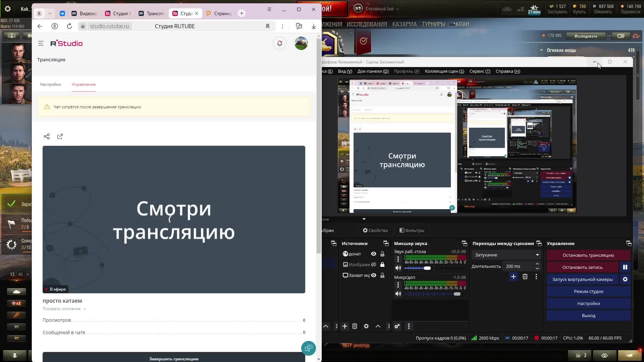This screenshot has width=644, height=362.
Task: Click Остановить трансляцию in OBS
Action: coord(588,255)
